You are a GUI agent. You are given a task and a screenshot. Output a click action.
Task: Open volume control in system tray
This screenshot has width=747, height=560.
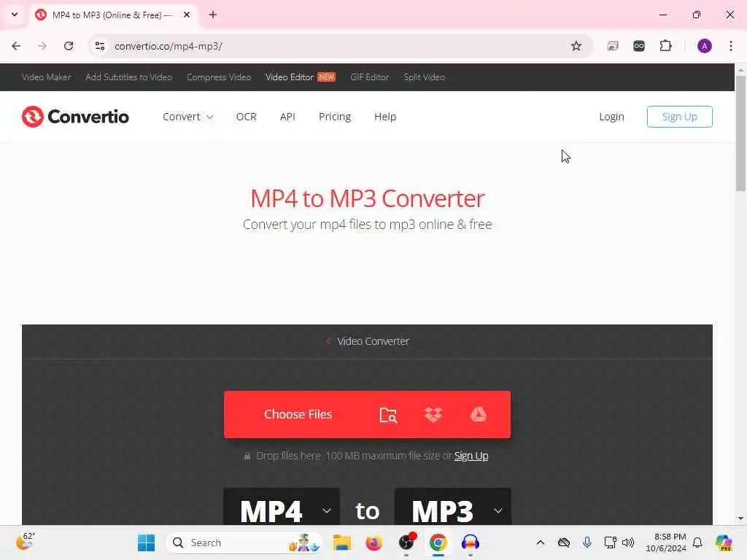[x=628, y=542]
